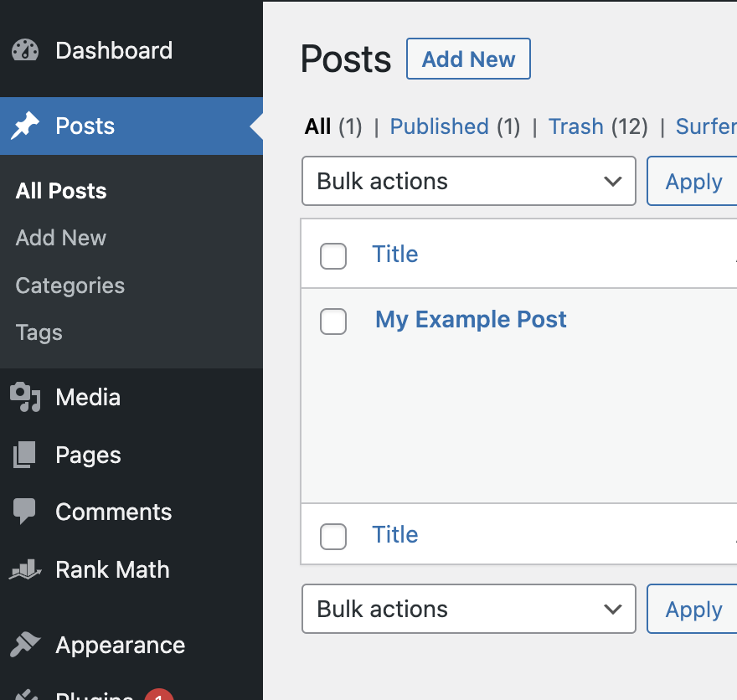Select Add New in the sidebar submenu
737x700 pixels.
61,238
